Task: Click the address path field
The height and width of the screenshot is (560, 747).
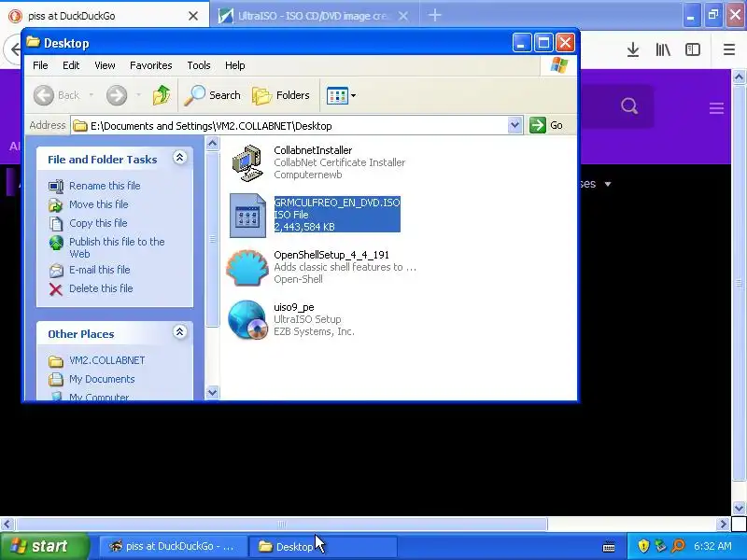Action: tap(289, 126)
